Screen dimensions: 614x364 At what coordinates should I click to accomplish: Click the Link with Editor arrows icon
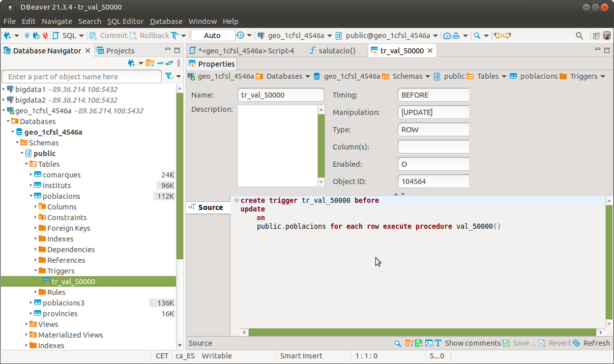[x=169, y=63]
